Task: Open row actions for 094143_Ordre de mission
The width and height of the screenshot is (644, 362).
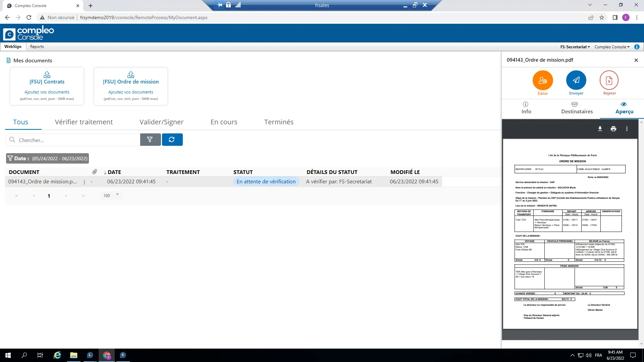Action: point(84,182)
